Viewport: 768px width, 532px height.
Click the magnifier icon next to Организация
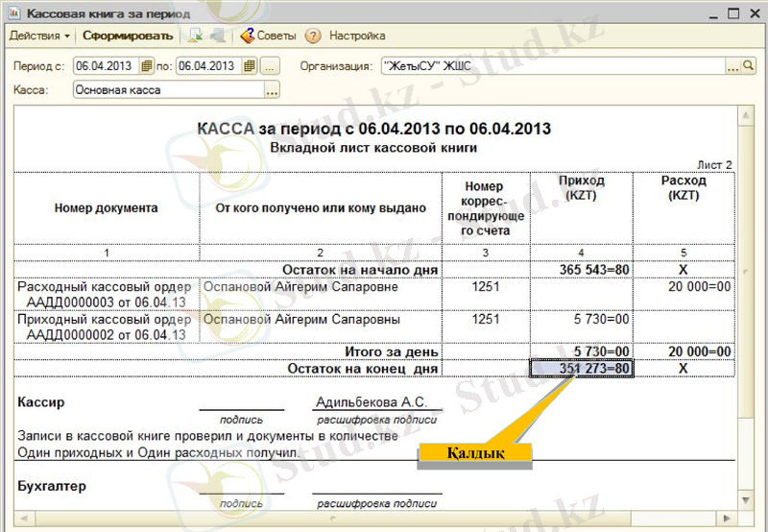pos(749,66)
